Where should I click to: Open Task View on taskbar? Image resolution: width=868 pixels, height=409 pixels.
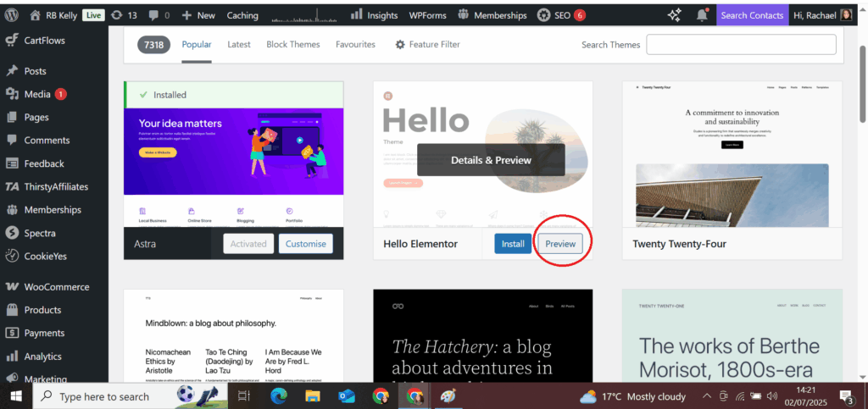(x=243, y=396)
